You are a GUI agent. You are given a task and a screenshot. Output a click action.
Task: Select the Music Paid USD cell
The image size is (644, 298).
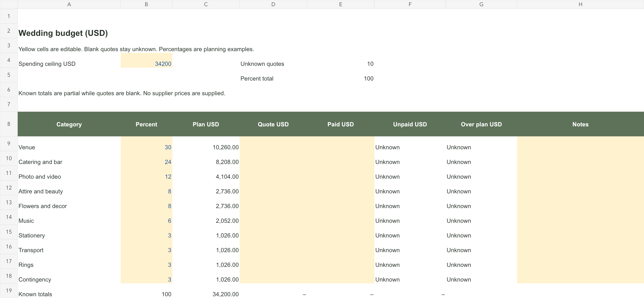341,217
